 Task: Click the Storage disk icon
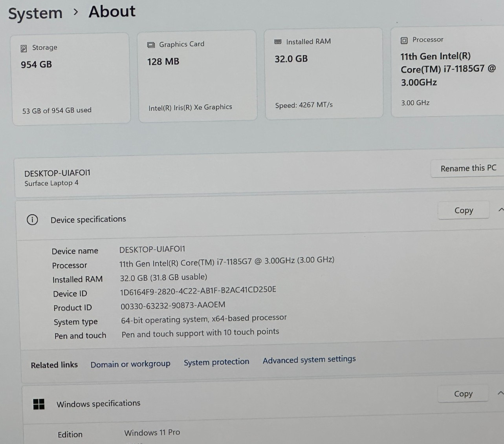coord(24,48)
